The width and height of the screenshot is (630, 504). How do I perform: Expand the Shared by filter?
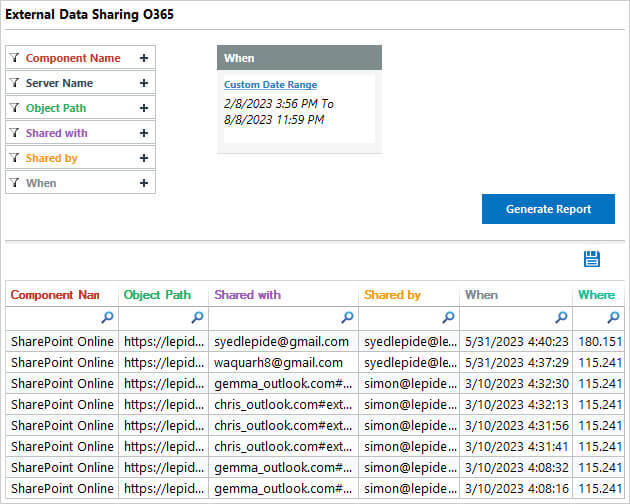point(144,158)
